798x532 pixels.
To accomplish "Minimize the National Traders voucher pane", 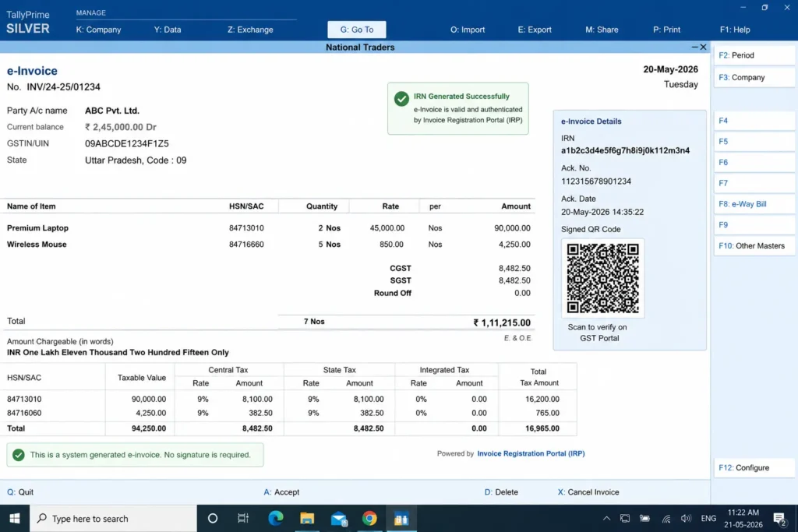I will (x=694, y=47).
